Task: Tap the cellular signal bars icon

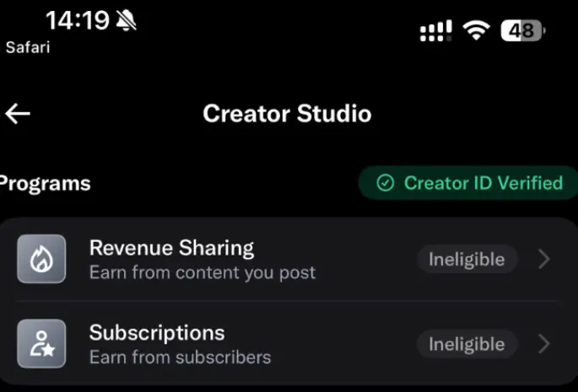Action: 435,31
